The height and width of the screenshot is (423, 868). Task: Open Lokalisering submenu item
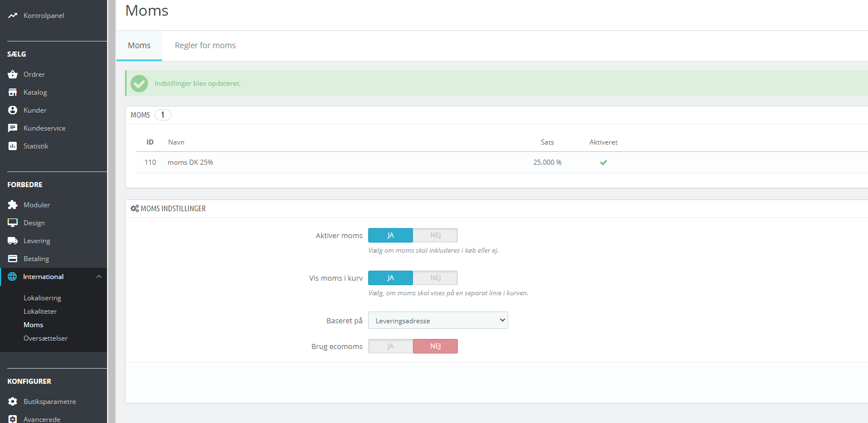pyautogui.click(x=42, y=298)
